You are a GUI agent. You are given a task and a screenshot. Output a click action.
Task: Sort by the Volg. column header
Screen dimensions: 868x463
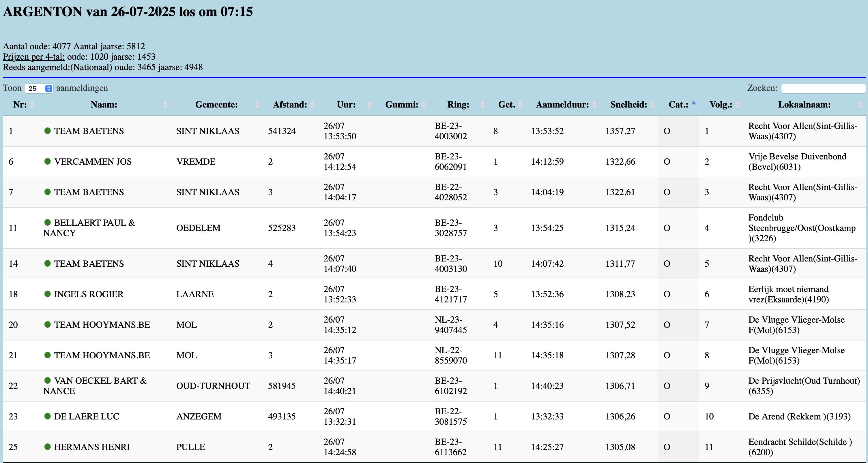[721, 105]
